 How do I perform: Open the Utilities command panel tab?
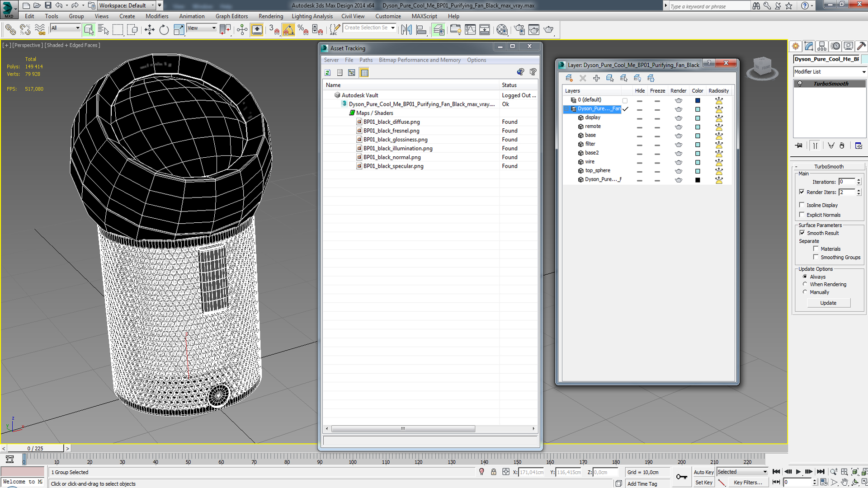coord(861,46)
